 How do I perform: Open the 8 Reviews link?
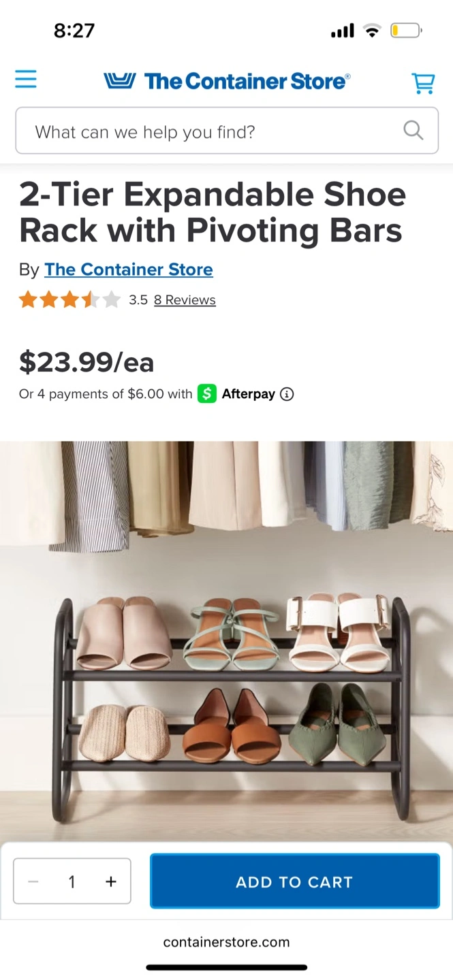click(185, 300)
